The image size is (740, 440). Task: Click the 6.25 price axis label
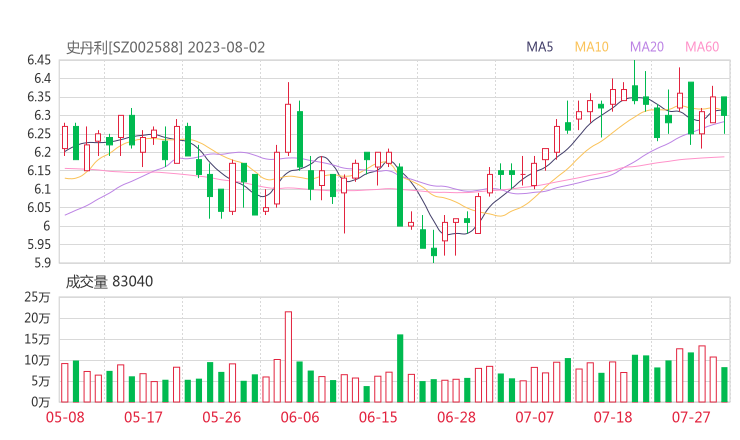(x=39, y=134)
